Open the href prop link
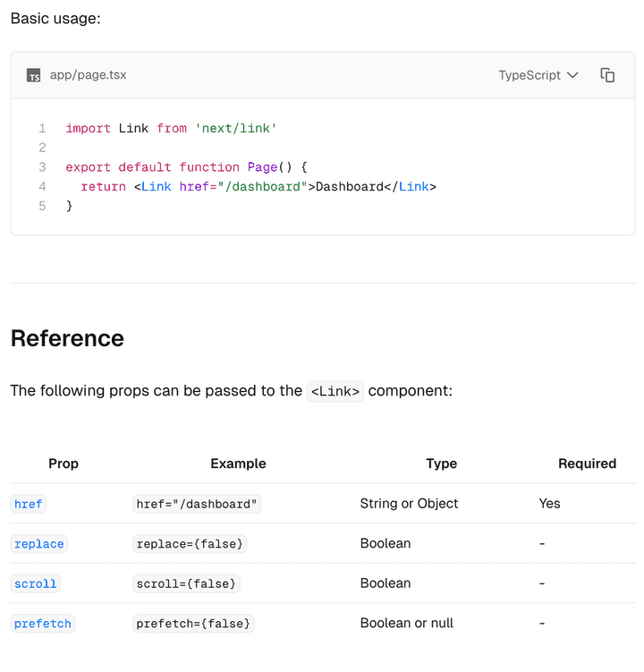The height and width of the screenshot is (672, 644). click(28, 504)
